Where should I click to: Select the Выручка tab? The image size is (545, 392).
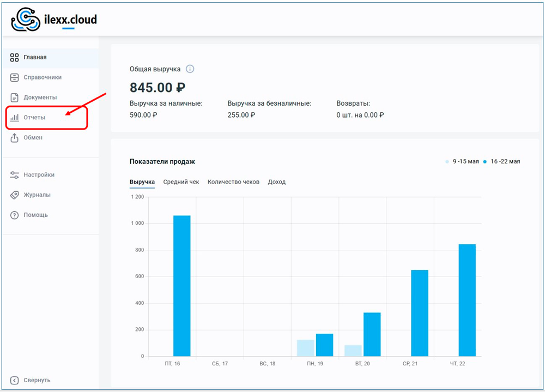pos(142,182)
